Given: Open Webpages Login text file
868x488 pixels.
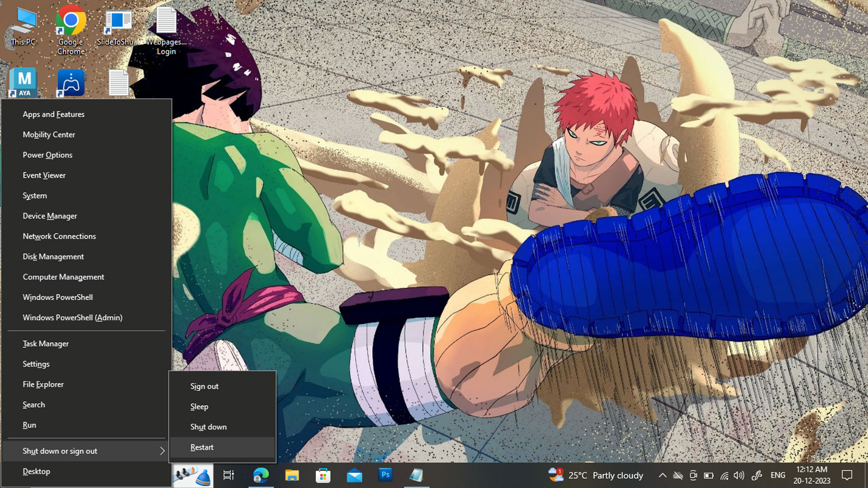Looking at the screenshot, I should (166, 30).
